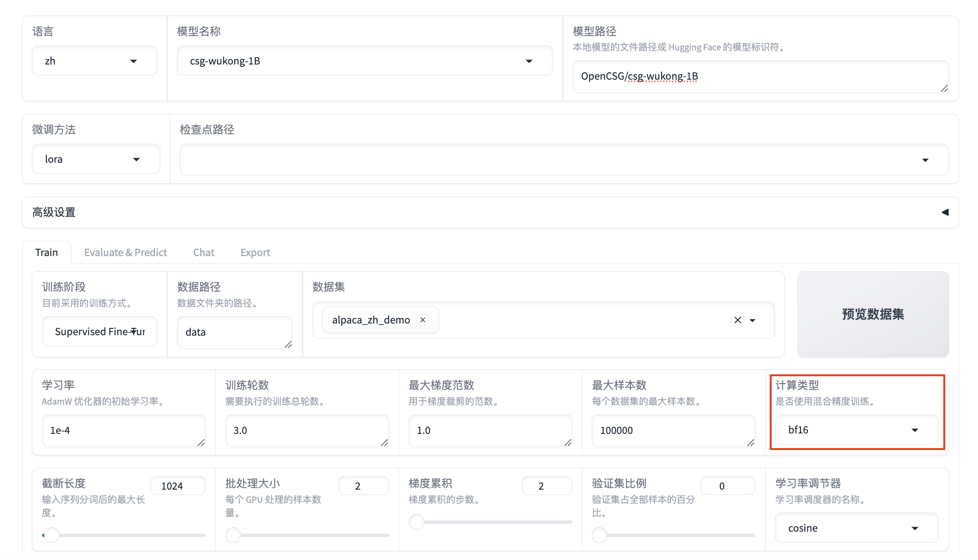978x560 pixels.
Task: Go to the Export tab
Action: [x=255, y=252]
